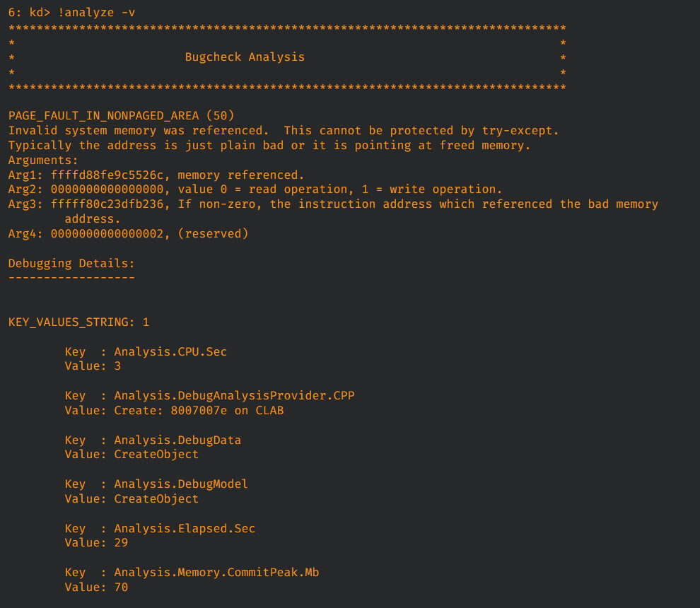Click the commit peak value 70
The height and width of the screenshot is (608, 700).
(x=121, y=587)
